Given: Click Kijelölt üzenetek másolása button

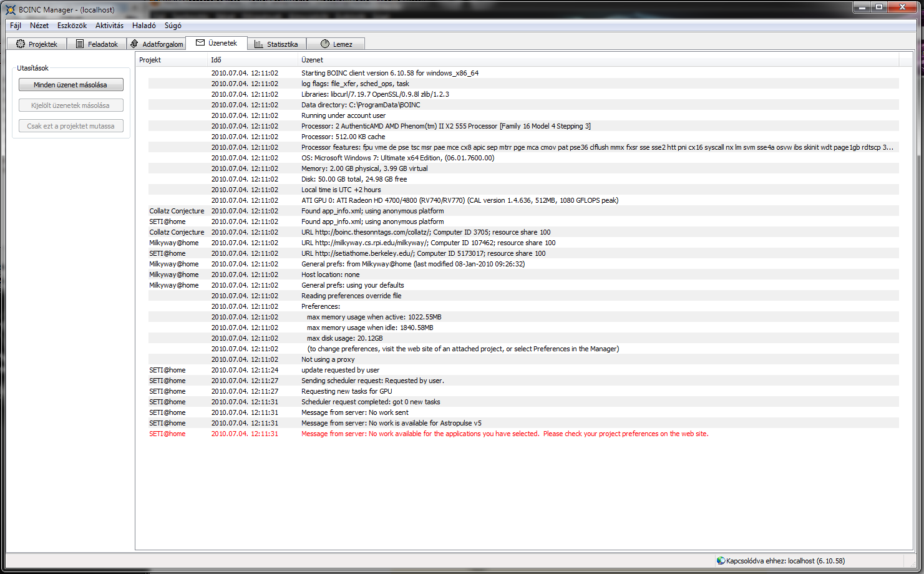Looking at the screenshot, I should coord(71,105).
